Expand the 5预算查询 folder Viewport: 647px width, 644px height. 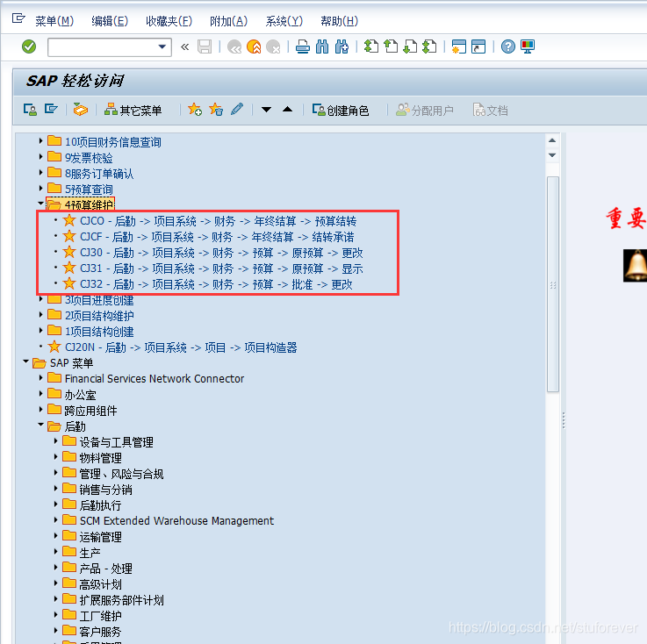pyautogui.click(x=40, y=189)
